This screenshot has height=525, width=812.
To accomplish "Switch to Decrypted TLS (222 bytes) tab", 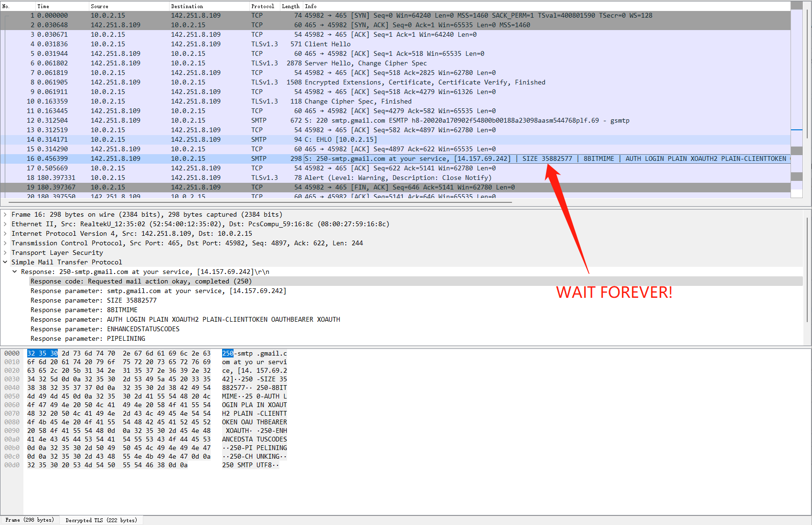I will (101, 520).
